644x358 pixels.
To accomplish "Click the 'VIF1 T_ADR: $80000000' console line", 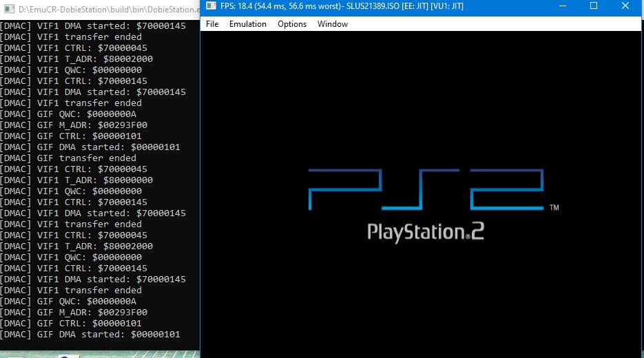I will (76, 180).
